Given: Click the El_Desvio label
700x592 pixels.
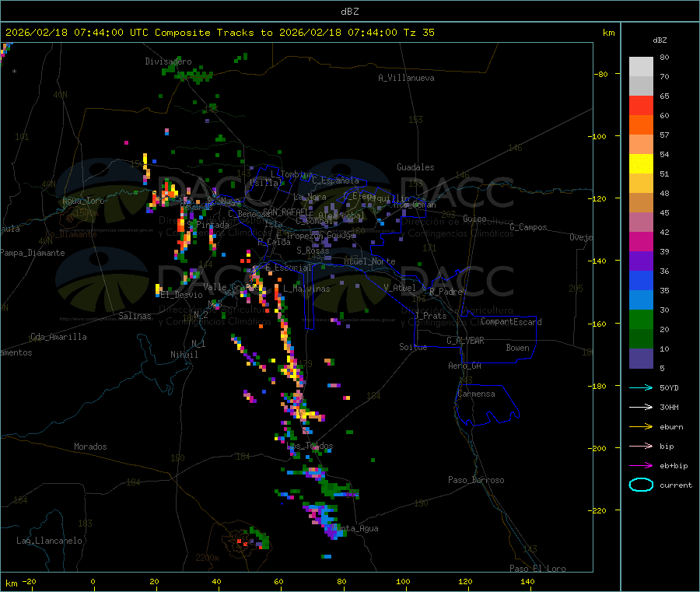Looking at the screenshot, I should (182, 295).
